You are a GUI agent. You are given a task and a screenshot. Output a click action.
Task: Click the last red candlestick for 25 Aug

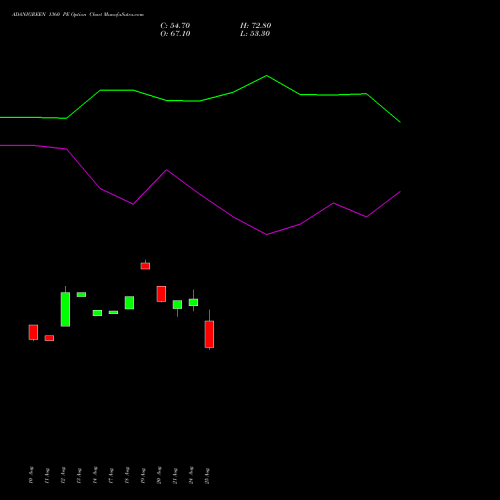point(209,334)
